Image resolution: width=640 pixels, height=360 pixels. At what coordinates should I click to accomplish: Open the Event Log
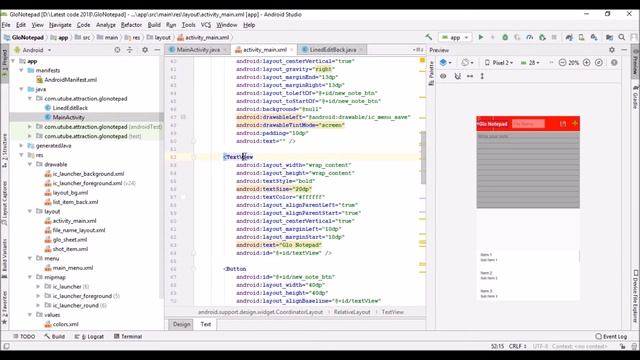click(x=611, y=336)
